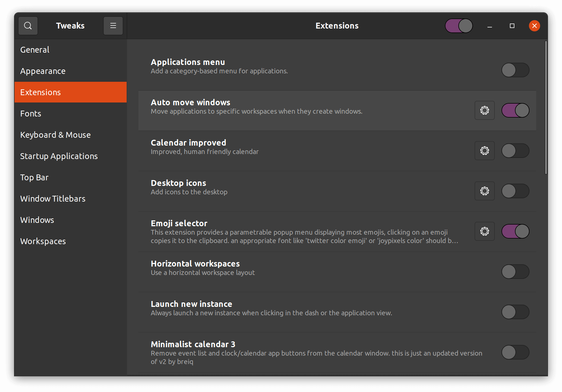Toggle the global Extensions switch in the header
The image size is (562, 392).
point(459,26)
